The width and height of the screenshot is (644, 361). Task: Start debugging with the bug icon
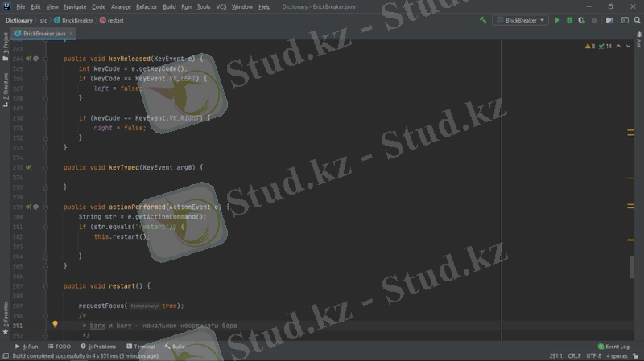[569, 20]
